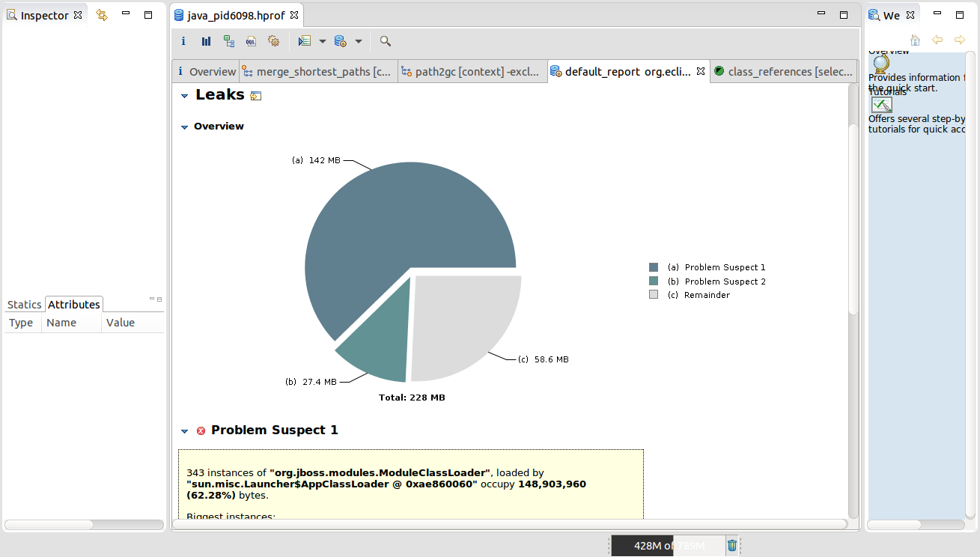Click the Open Query Browser icon
980x557 pixels.
click(x=341, y=41)
